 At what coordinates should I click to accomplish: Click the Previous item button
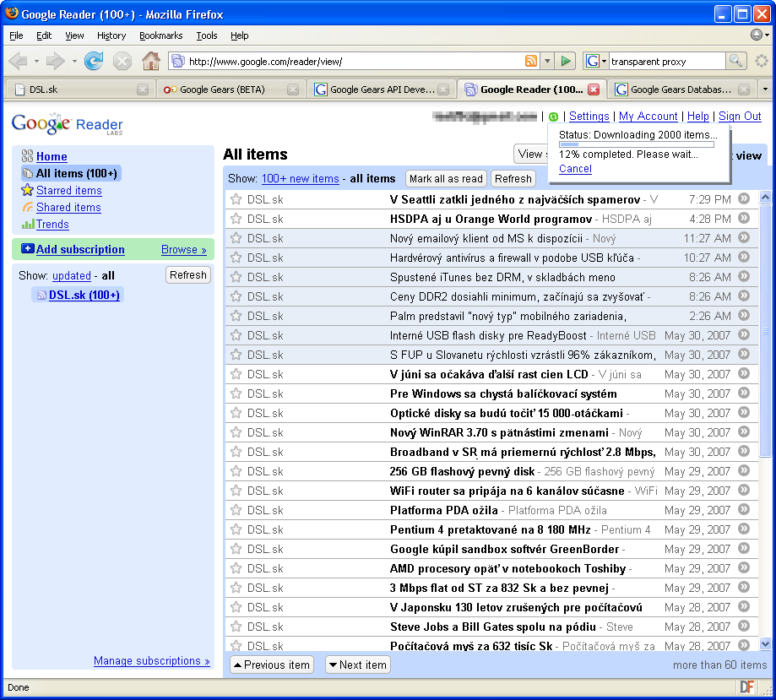coord(272,665)
